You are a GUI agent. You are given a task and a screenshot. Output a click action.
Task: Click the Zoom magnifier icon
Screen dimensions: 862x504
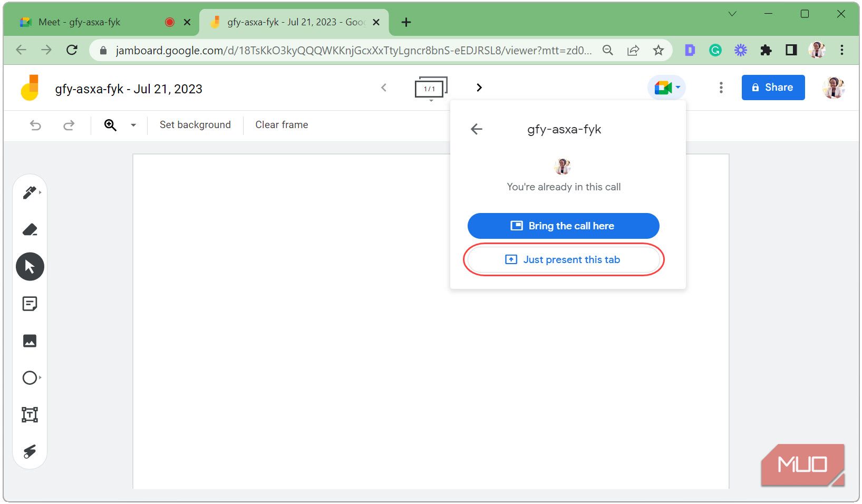pyautogui.click(x=110, y=125)
